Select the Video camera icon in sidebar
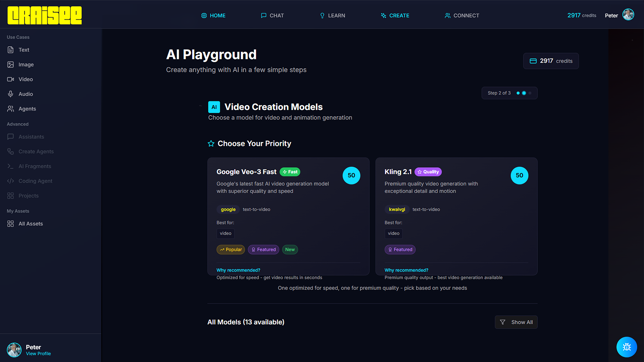 (x=11, y=79)
